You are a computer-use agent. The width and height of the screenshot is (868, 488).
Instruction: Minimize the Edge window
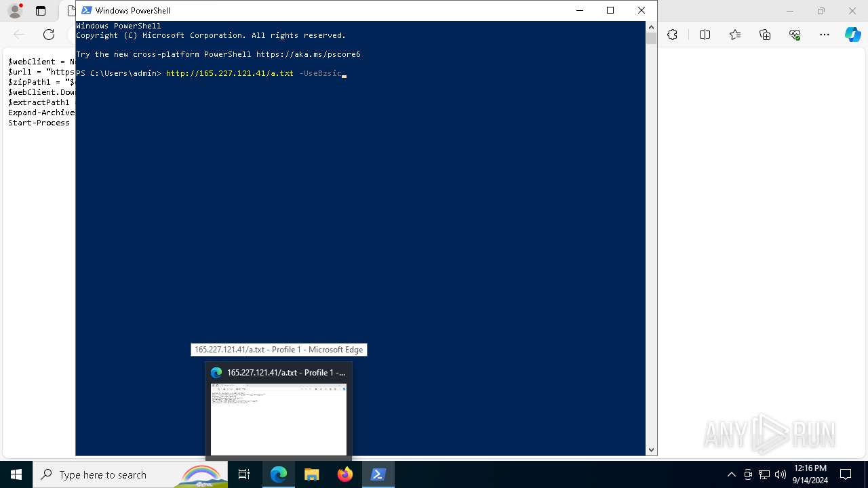tap(790, 11)
